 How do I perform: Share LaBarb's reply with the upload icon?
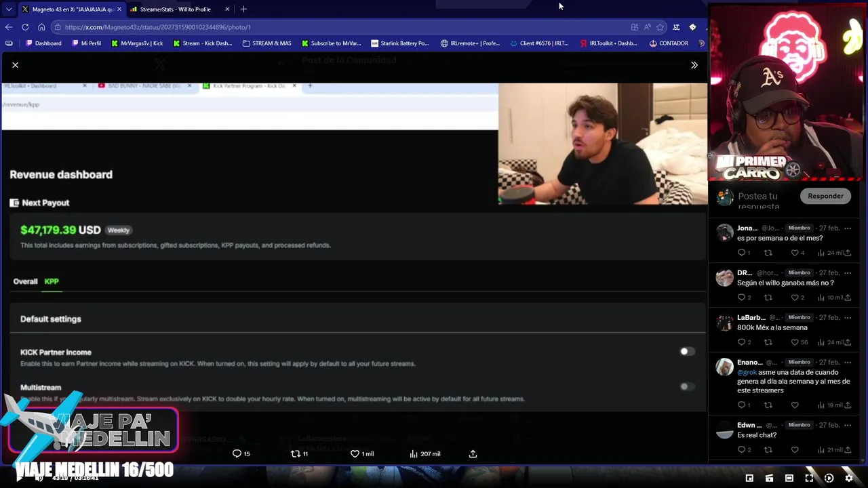click(848, 342)
